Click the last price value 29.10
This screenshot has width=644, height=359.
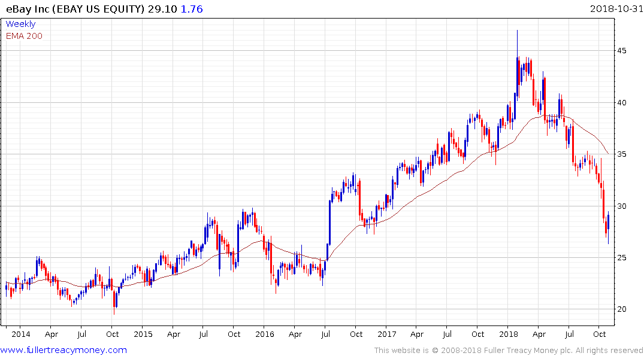point(162,9)
